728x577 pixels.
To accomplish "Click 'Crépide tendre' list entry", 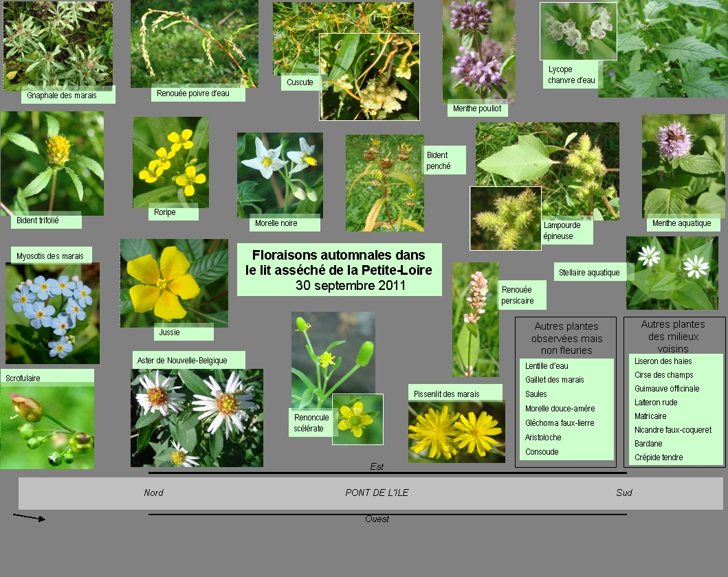I will click(659, 457).
